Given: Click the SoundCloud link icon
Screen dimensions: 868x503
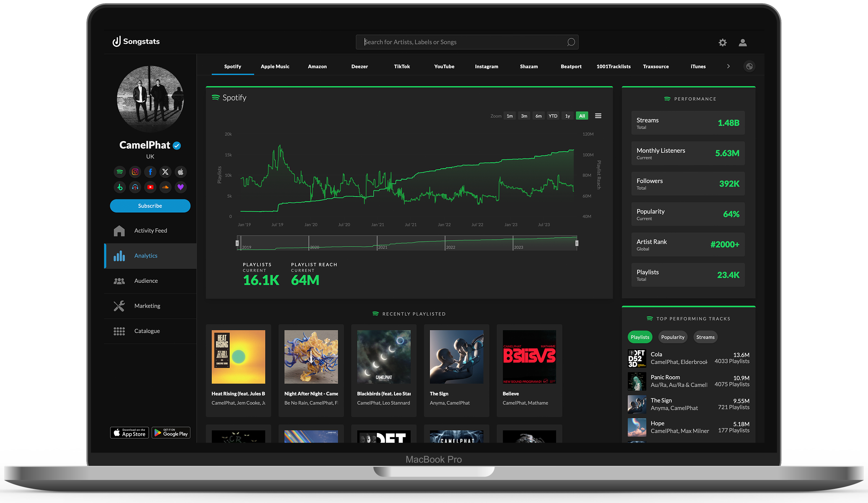Looking at the screenshot, I should click(165, 187).
